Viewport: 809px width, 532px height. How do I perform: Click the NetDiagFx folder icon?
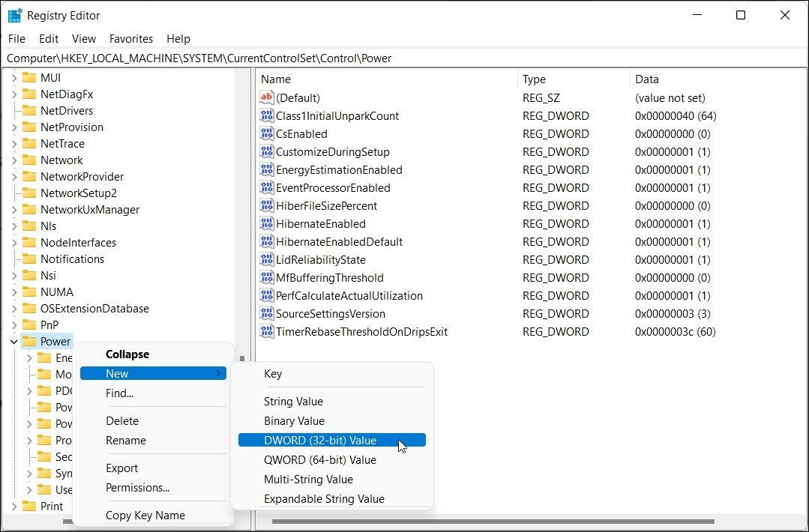(x=29, y=94)
